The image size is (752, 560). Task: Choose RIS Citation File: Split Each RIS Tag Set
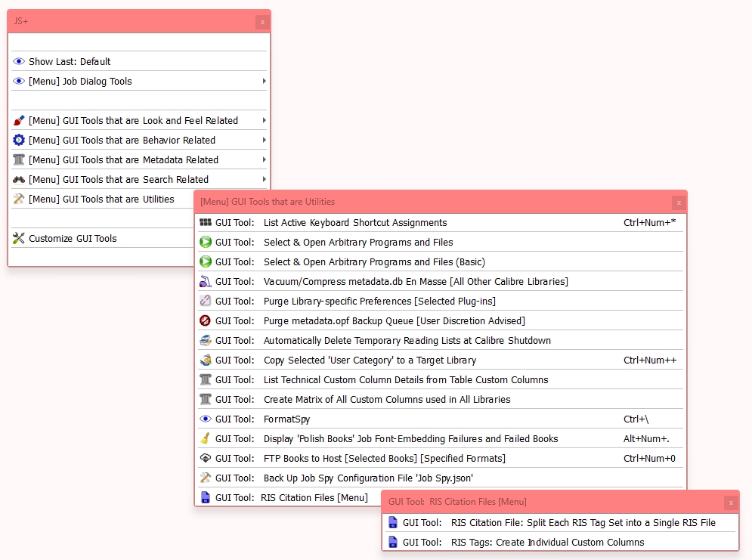click(560, 523)
